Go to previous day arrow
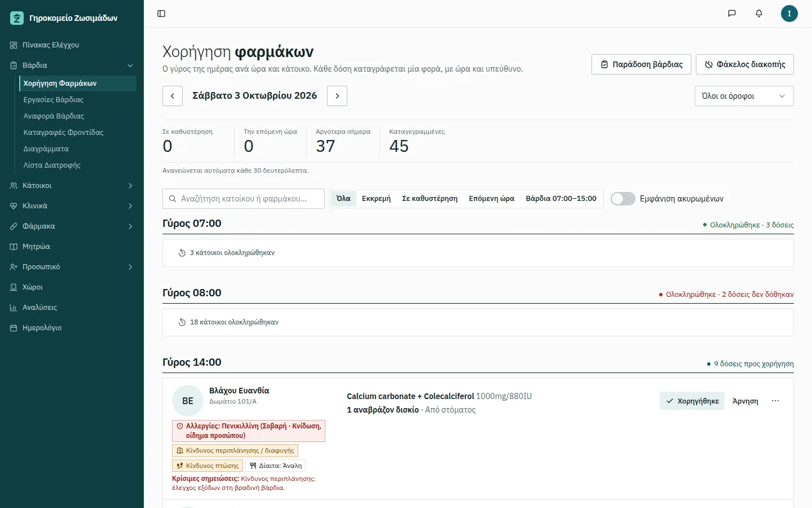812x508 pixels. [x=173, y=96]
